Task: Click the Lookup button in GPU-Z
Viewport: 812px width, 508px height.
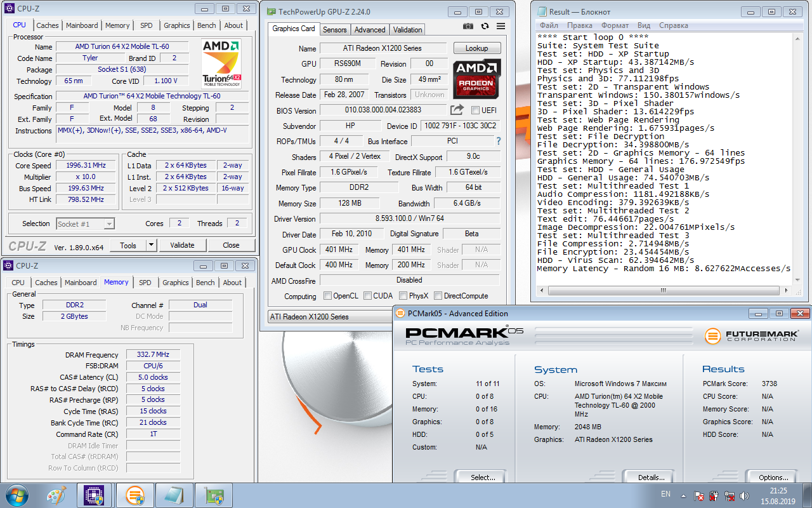Action: click(477, 48)
